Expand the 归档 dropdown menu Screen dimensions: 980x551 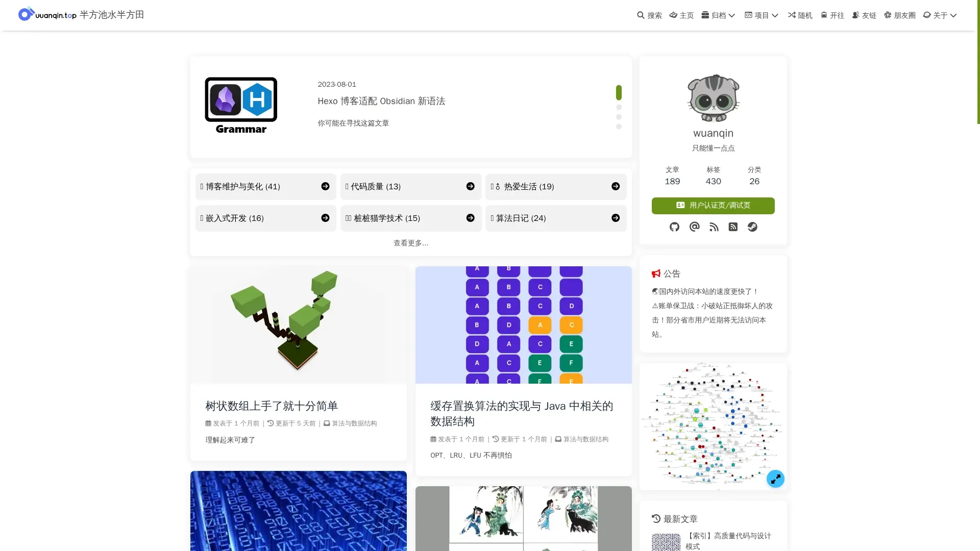(x=718, y=15)
